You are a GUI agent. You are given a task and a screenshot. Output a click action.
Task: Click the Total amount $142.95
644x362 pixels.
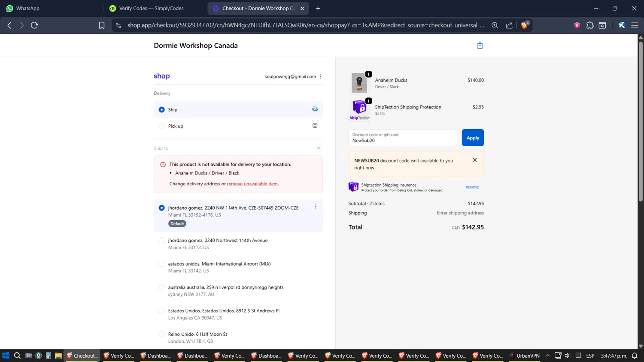point(473,227)
